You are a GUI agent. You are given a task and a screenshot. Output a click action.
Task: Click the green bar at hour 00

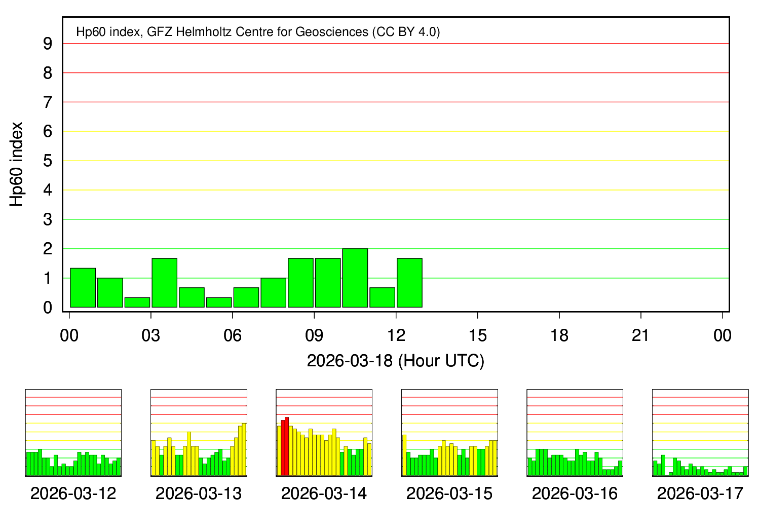[82, 286]
